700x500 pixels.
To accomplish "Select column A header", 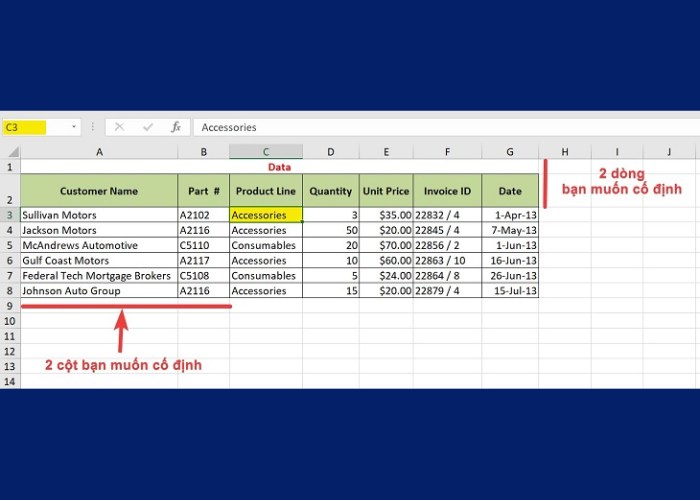I will (x=99, y=151).
